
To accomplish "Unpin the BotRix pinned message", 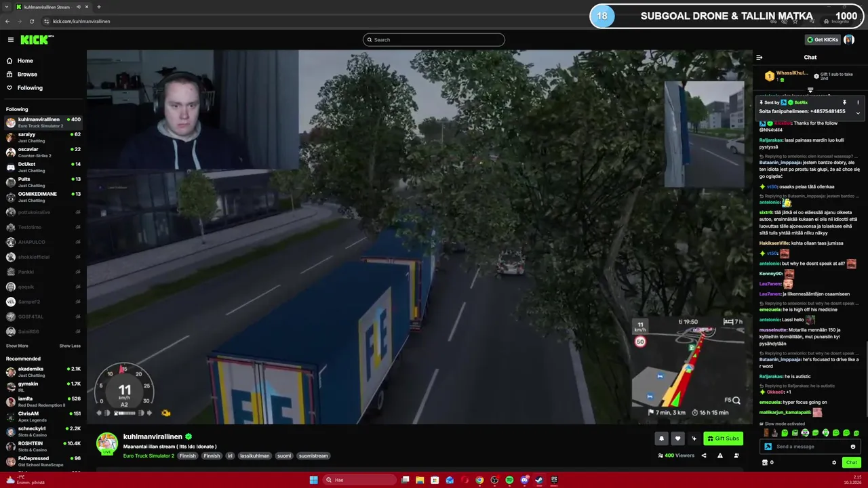I will pos(844,102).
